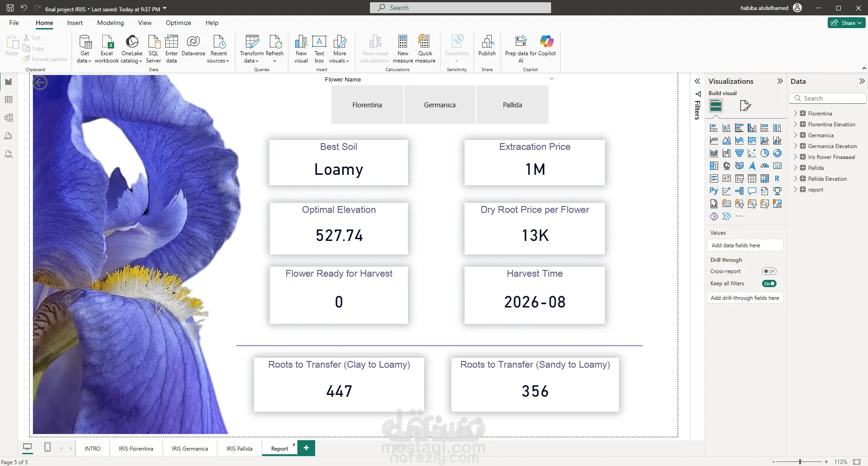The width and height of the screenshot is (868, 466).
Task: Select Pallida in the Flower Name slicer
Action: coord(512,105)
